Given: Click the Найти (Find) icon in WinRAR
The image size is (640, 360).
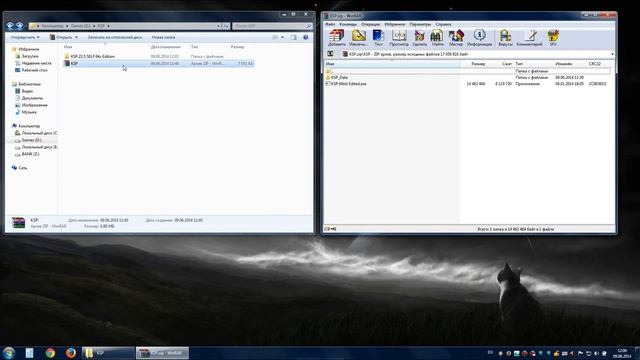Looking at the screenshot, I should pos(437,38).
